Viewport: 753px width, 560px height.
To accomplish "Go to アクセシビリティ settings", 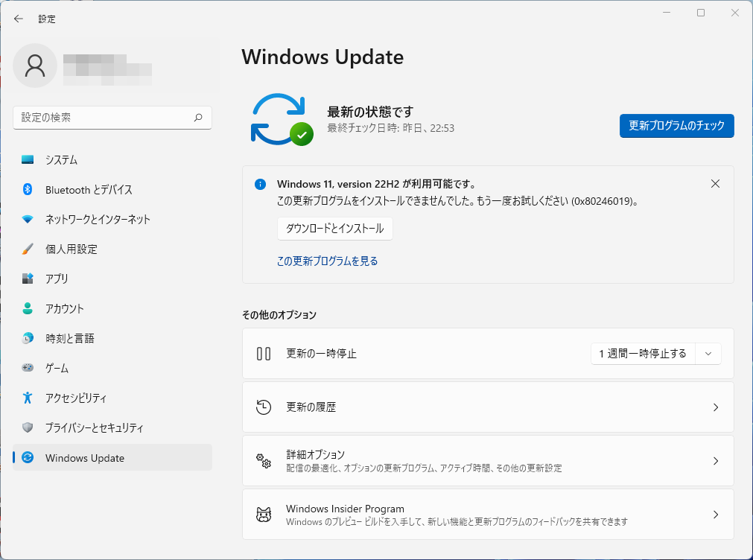I will tap(112, 398).
